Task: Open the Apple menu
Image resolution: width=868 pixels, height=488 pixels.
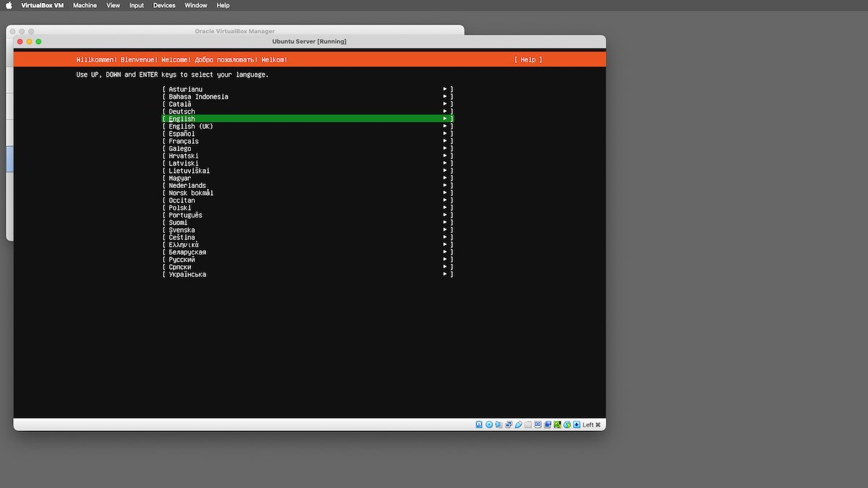Action: pyautogui.click(x=9, y=5)
